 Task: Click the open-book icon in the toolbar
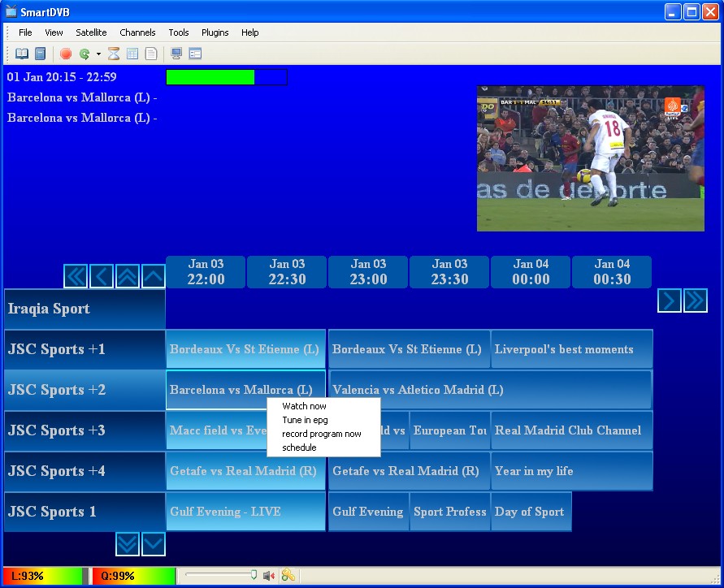click(22, 54)
